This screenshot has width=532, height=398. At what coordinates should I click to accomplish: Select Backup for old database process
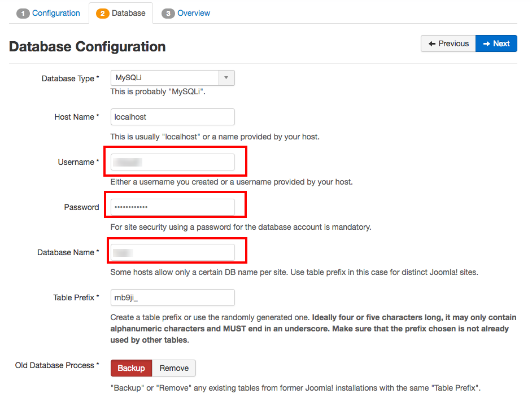click(x=131, y=368)
